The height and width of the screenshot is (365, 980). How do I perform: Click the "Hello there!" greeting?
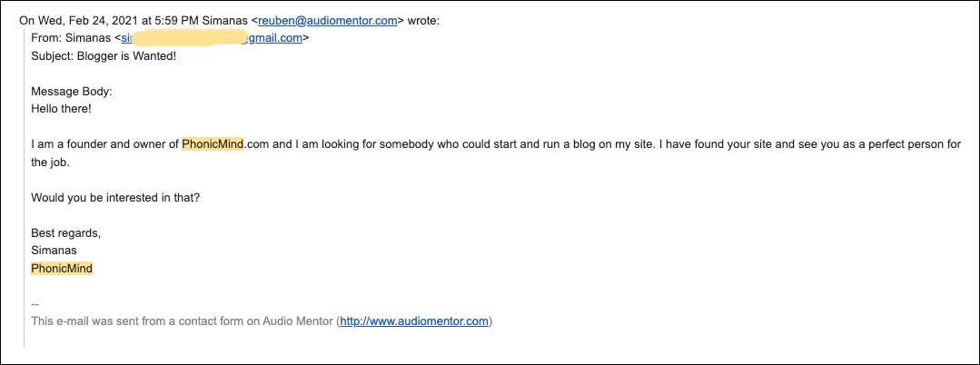[61, 109]
